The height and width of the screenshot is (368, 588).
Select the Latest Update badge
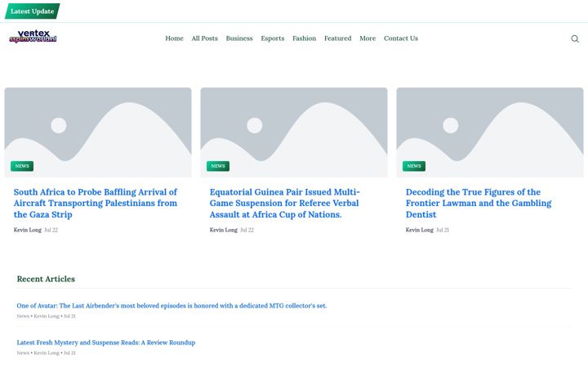(32, 11)
